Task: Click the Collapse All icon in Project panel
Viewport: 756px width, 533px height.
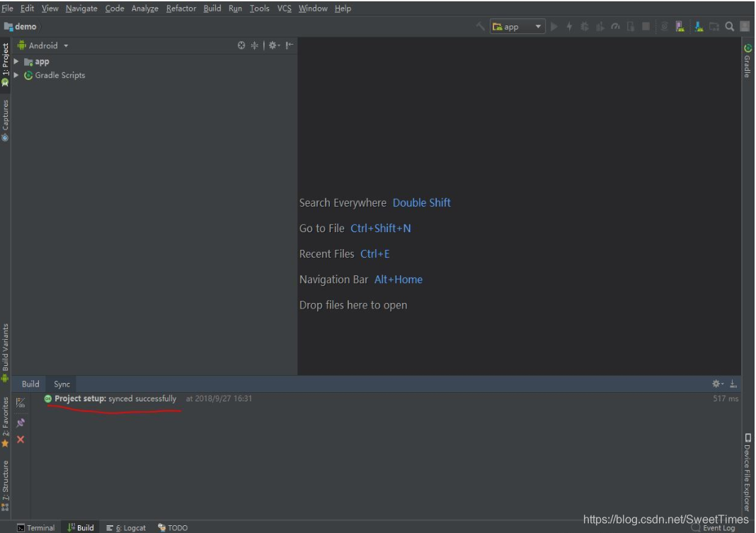Action: [255, 45]
